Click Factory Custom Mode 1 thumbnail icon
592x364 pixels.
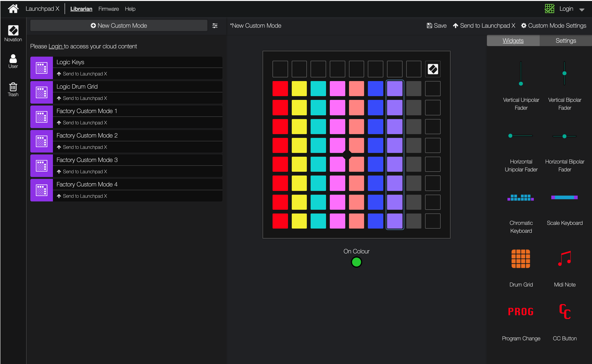[41, 117]
